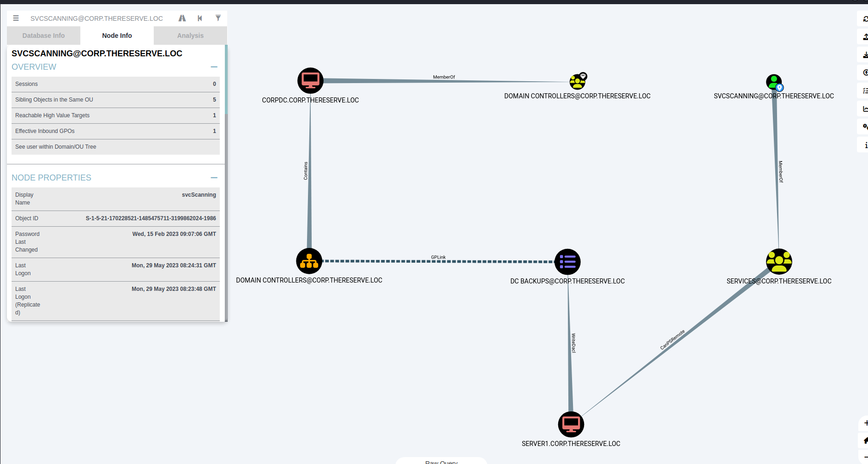This screenshot has height=464, width=868.
Task: Select the SERVER1 computer node icon
Action: 571,424
